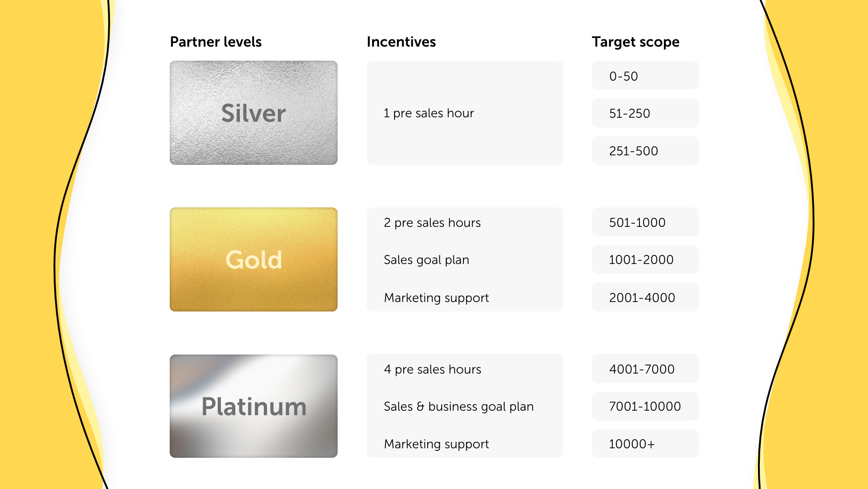Select the 51-250 target scope box
The height and width of the screenshot is (489, 868).
[x=645, y=113]
